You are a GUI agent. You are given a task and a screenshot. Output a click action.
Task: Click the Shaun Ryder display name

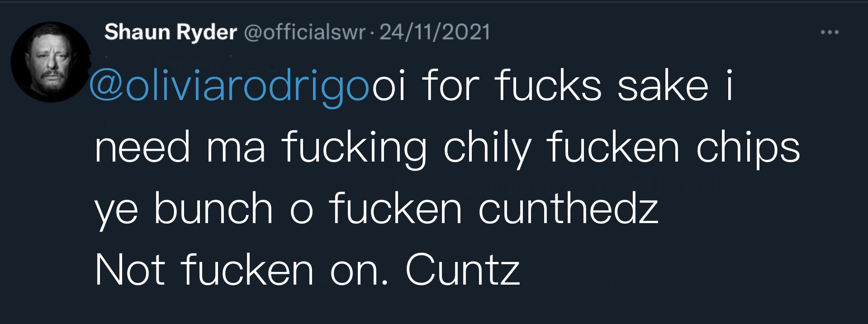pos(171,32)
